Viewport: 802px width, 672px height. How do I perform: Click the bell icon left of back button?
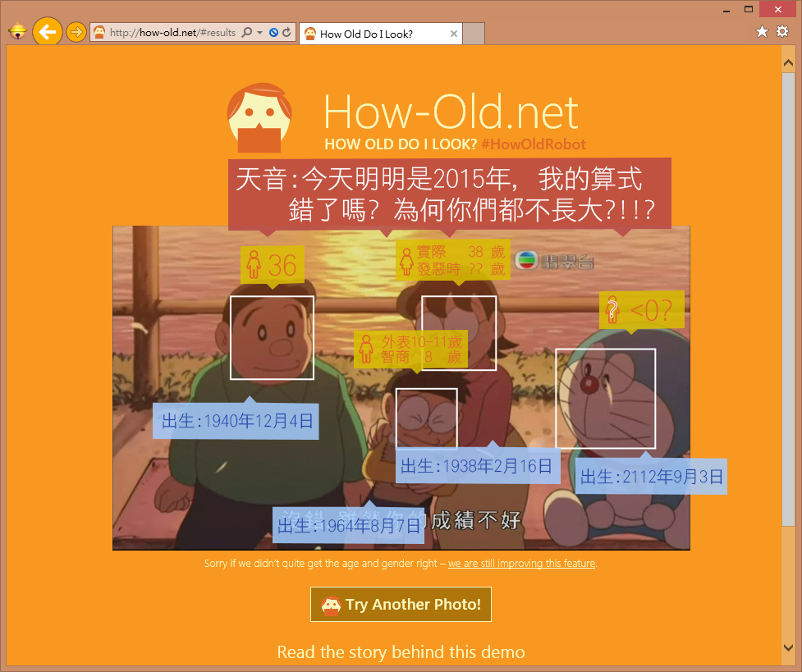click(17, 32)
